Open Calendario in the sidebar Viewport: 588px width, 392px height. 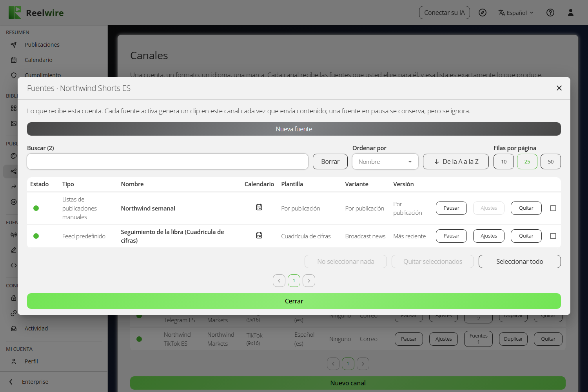pos(38,60)
